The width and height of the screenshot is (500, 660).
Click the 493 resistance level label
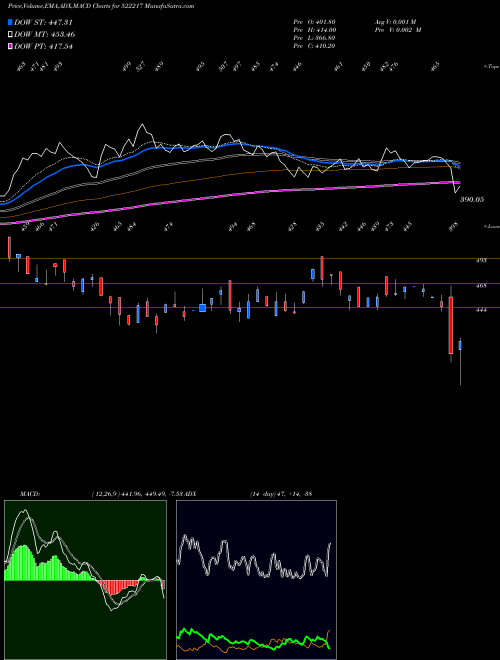coord(481,261)
